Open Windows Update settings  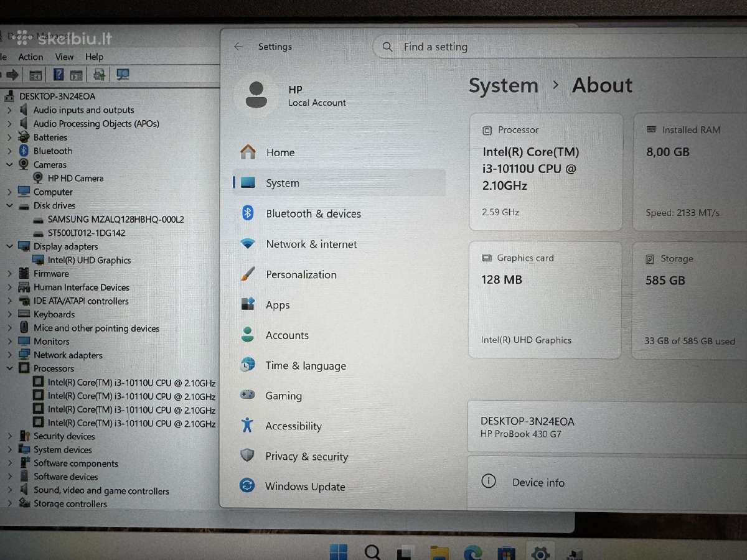pyautogui.click(x=339, y=487)
